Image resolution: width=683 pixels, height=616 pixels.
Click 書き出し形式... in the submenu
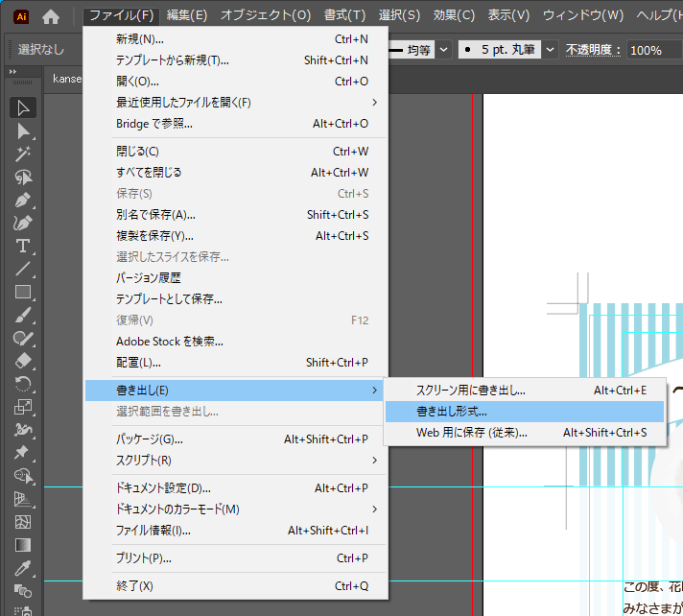tap(451, 412)
